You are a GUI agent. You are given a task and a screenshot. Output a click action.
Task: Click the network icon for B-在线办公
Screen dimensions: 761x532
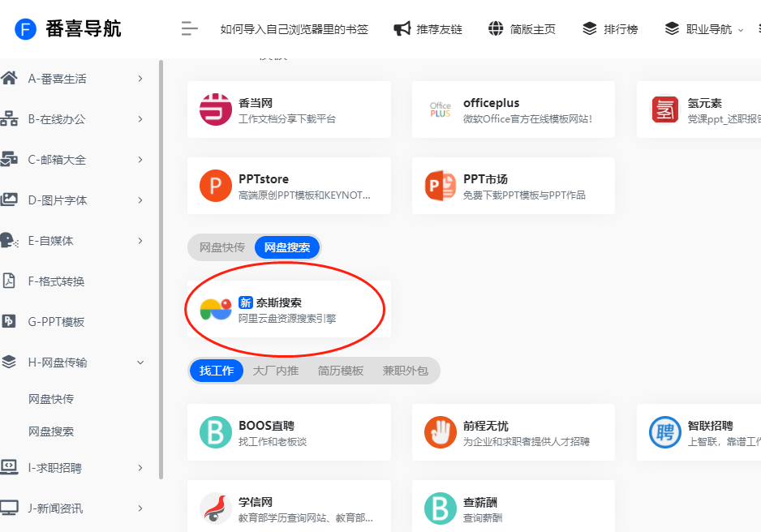pos(9,119)
